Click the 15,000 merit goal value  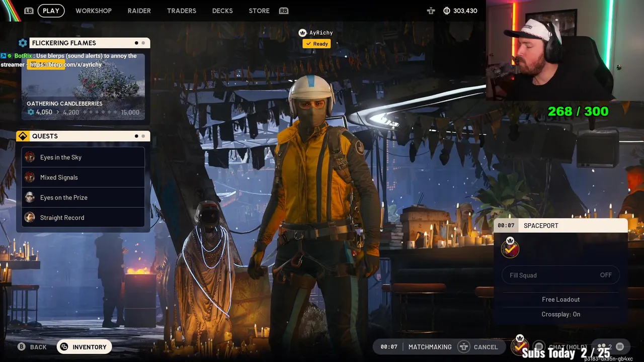[x=130, y=112]
